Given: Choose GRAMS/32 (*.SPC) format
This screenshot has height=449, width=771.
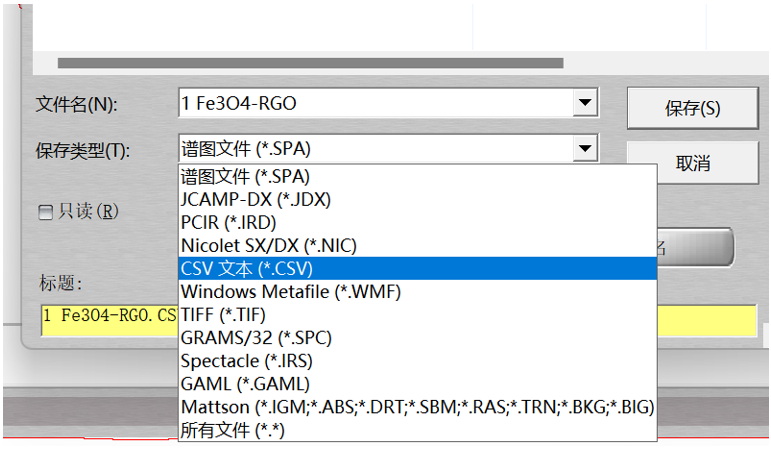Looking at the screenshot, I should tap(417, 338).
